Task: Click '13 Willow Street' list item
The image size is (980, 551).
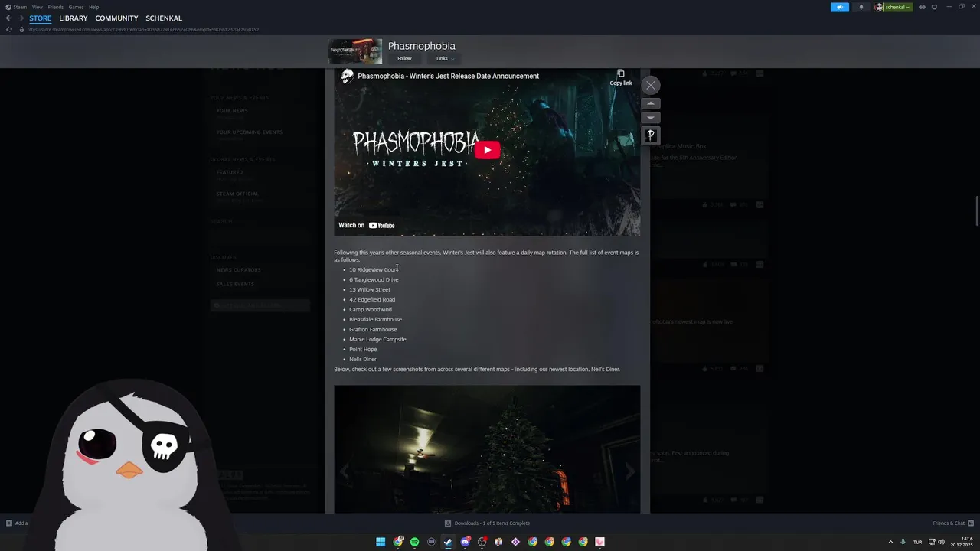Action: click(370, 289)
